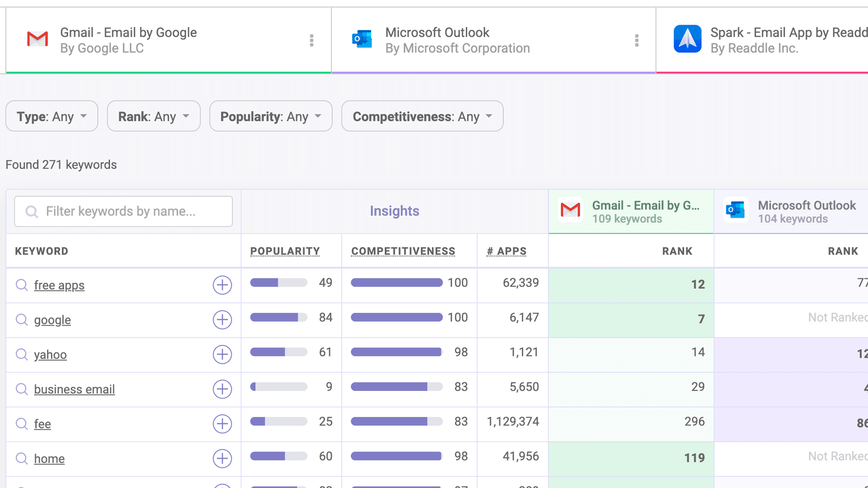This screenshot has height=488, width=868.
Task: Click Gmail rank 296 cell for 'fee'
Action: coord(631,424)
